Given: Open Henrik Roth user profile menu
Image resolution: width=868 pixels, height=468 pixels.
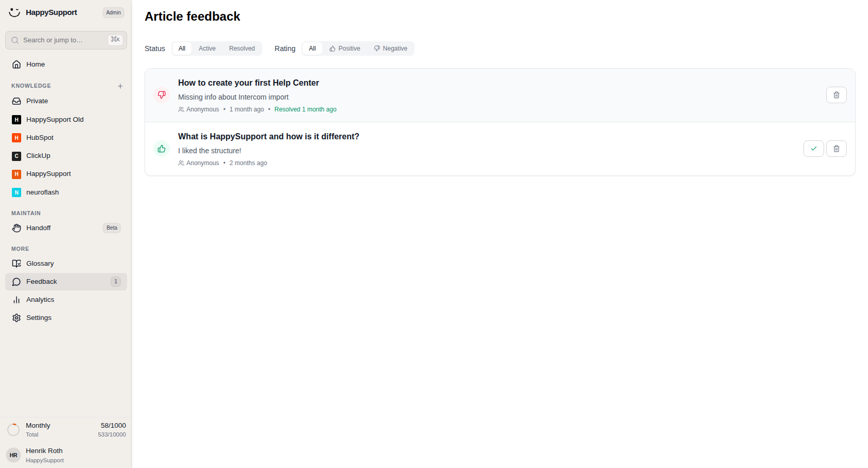Looking at the screenshot, I should tap(66, 455).
